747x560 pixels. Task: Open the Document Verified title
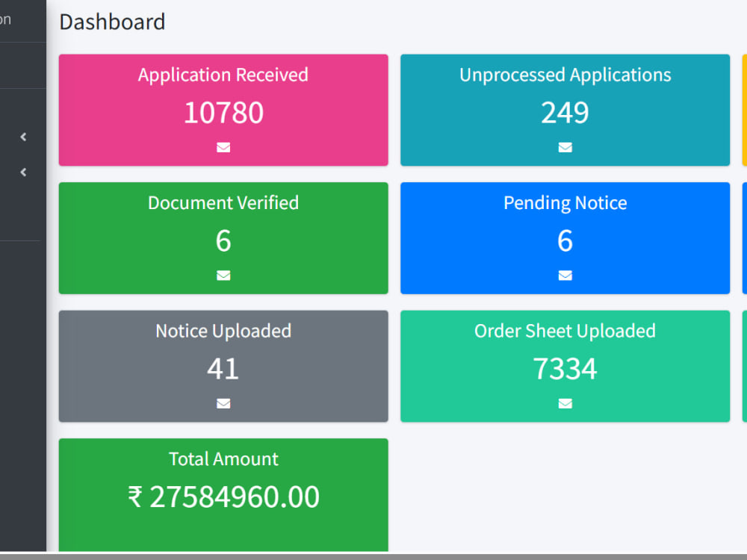[x=223, y=203]
